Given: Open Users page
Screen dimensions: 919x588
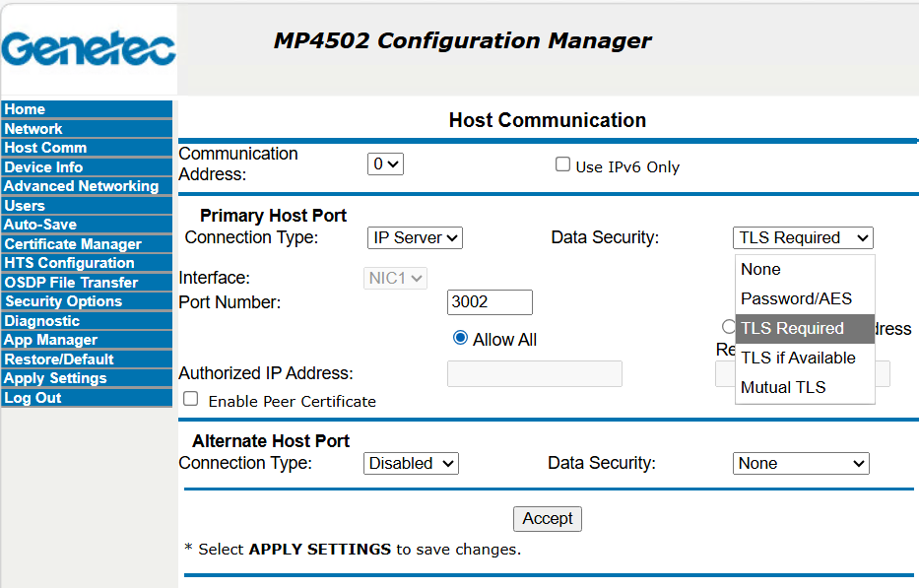Looking at the screenshot, I should (87, 205).
